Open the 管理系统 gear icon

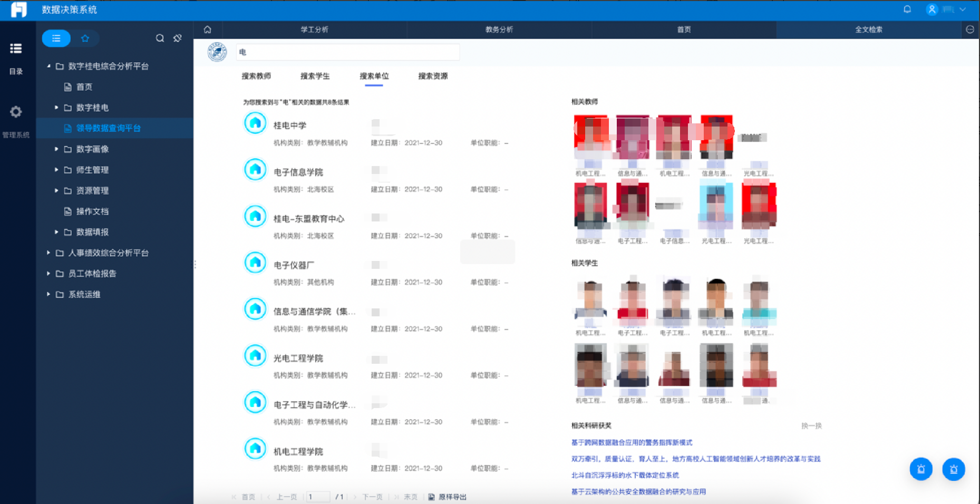pyautogui.click(x=16, y=112)
